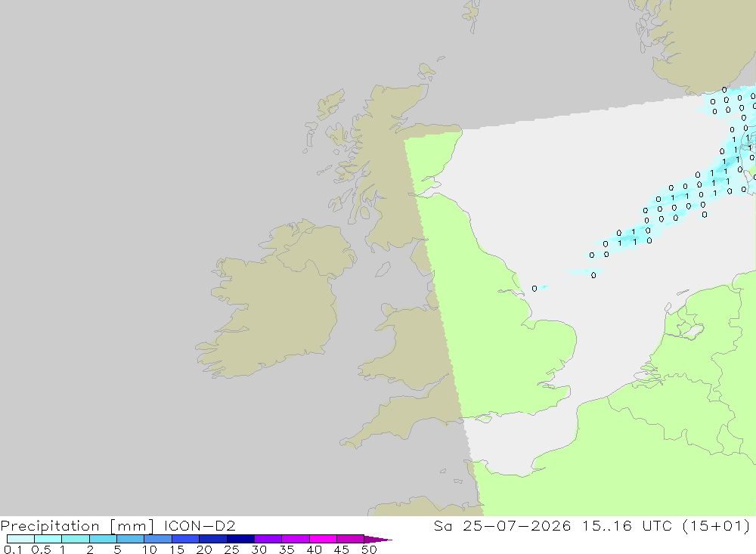Click the 0.1–0.5 mm legend color swatch
The height and width of the screenshot is (554, 756).
(20, 539)
